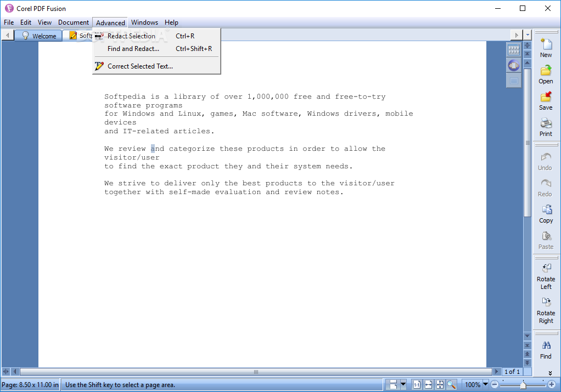Open the File menu

coord(9,22)
